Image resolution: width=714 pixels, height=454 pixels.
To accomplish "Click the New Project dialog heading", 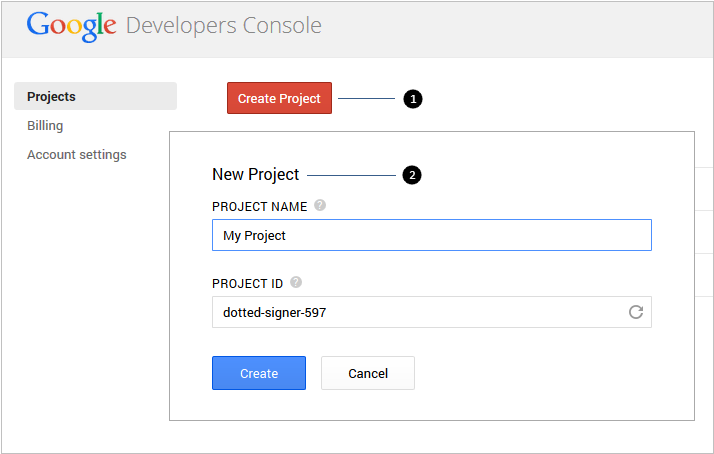I will 255,175.
